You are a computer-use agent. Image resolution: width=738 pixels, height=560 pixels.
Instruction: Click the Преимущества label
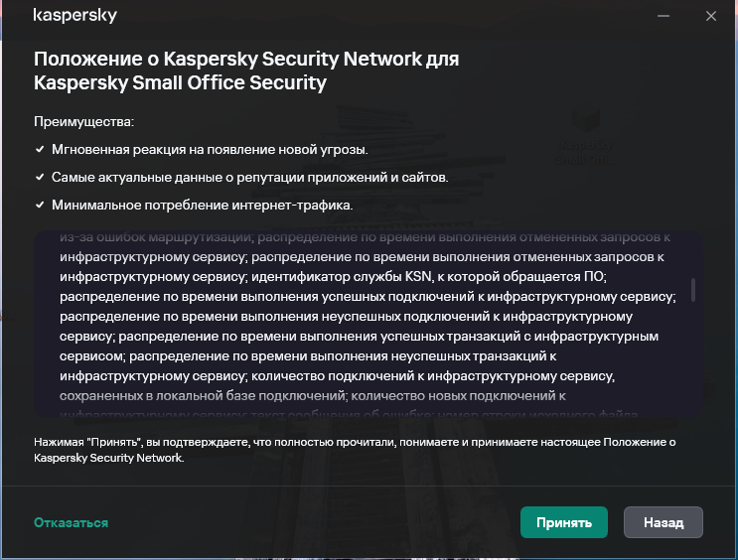pos(83,121)
